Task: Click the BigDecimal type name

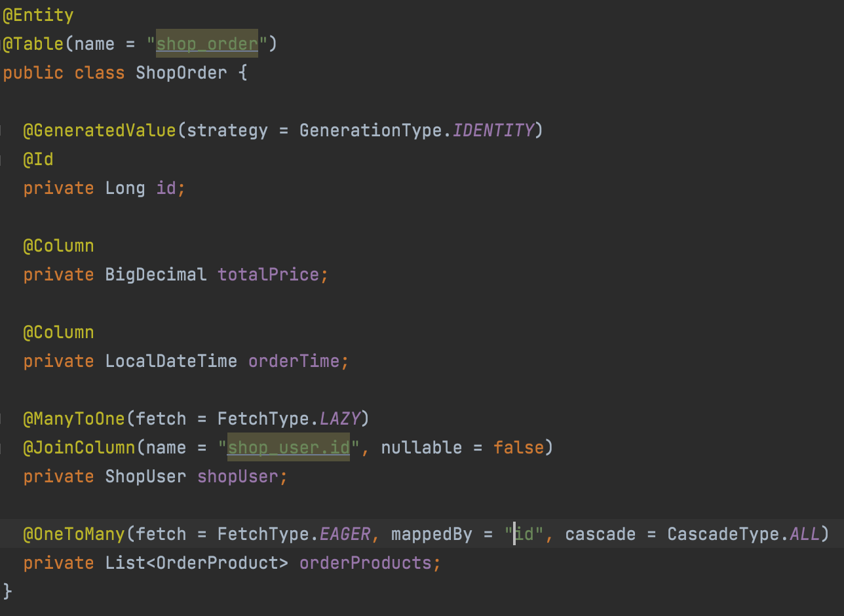Action: point(156,275)
